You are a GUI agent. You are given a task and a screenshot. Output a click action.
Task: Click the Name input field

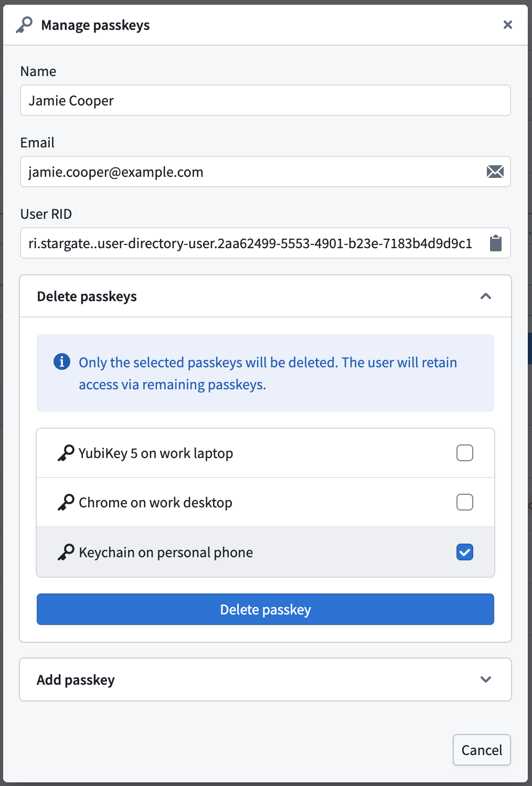[265, 100]
